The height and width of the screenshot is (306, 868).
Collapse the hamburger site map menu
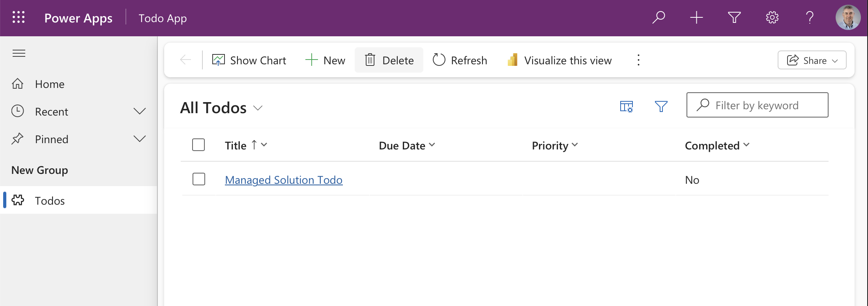click(x=19, y=53)
